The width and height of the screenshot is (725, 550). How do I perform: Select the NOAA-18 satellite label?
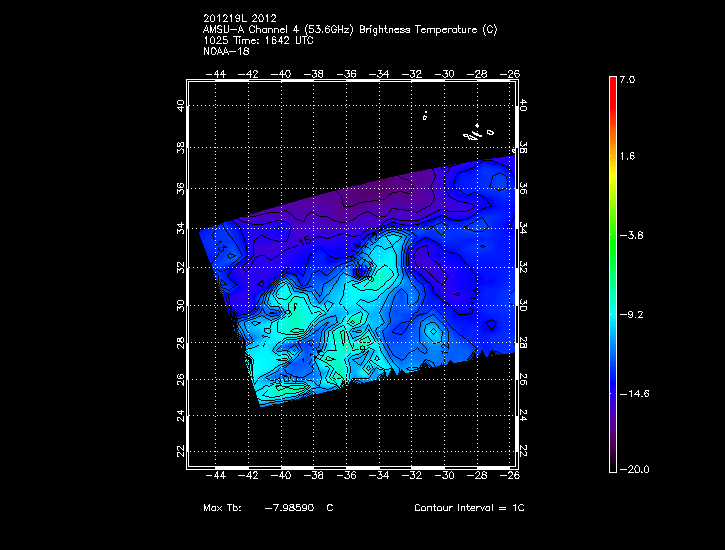click(223, 51)
